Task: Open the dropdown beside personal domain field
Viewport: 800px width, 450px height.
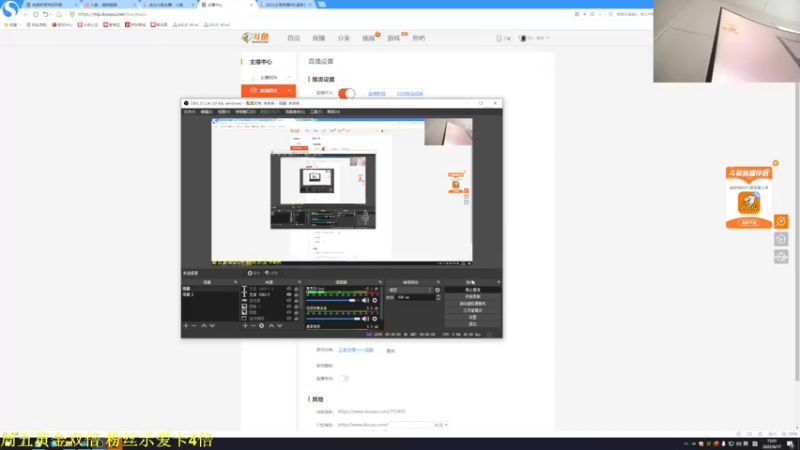Action: click(x=440, y=424)
